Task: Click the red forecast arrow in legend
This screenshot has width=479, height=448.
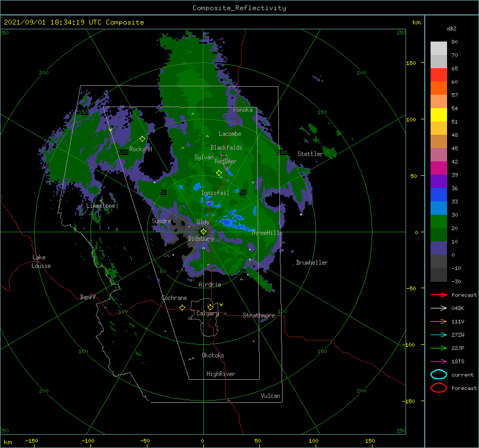Action: coord(439,295)
